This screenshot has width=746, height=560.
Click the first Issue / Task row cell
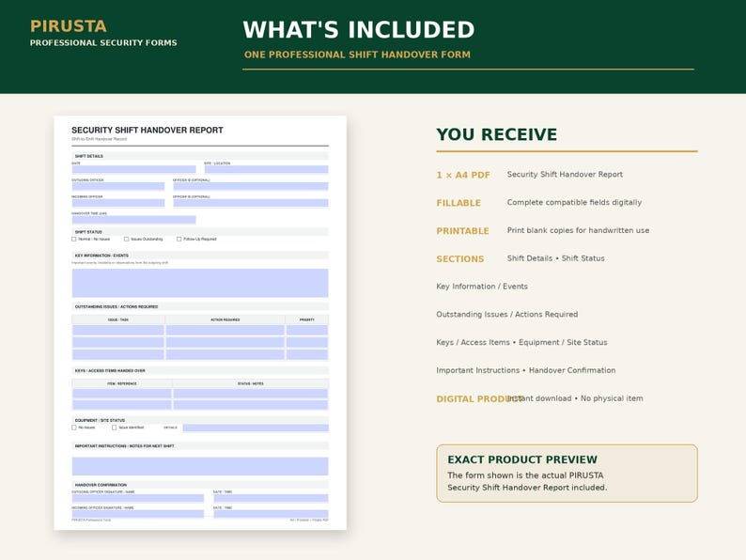pos(118,330)
